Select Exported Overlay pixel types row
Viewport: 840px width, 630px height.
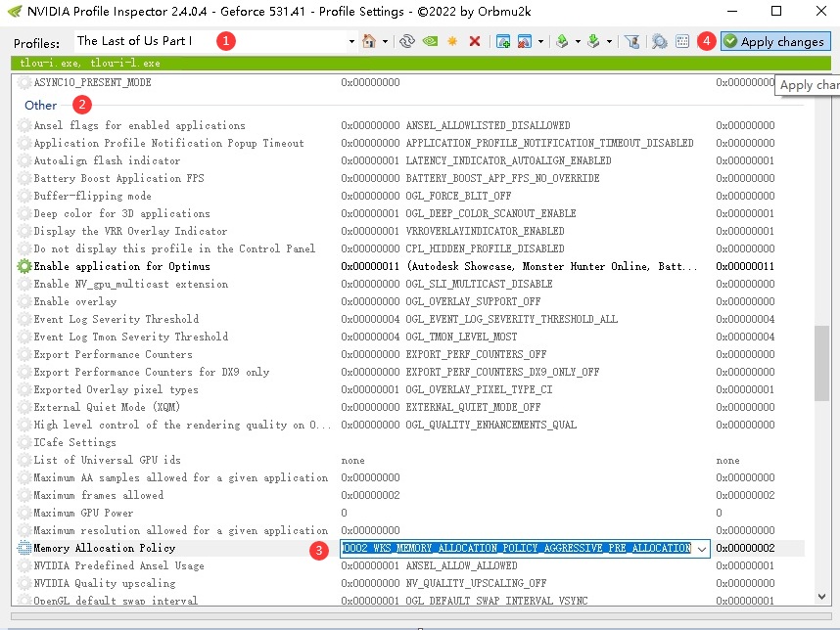pos(410,389)
